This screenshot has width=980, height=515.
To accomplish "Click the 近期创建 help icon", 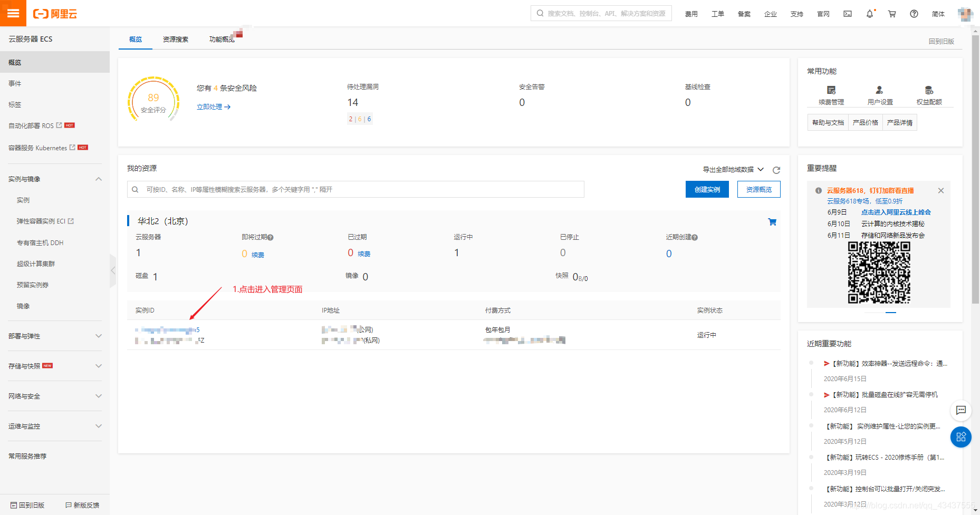I will pyautogui.click(x=695, y=238).
